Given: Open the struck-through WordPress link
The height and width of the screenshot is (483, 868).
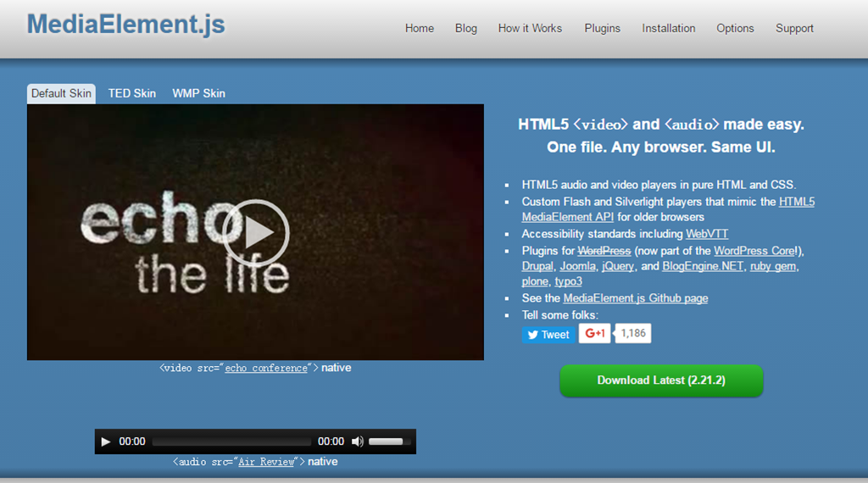Looking at the screenshot, I should click(x=604, y=251).
